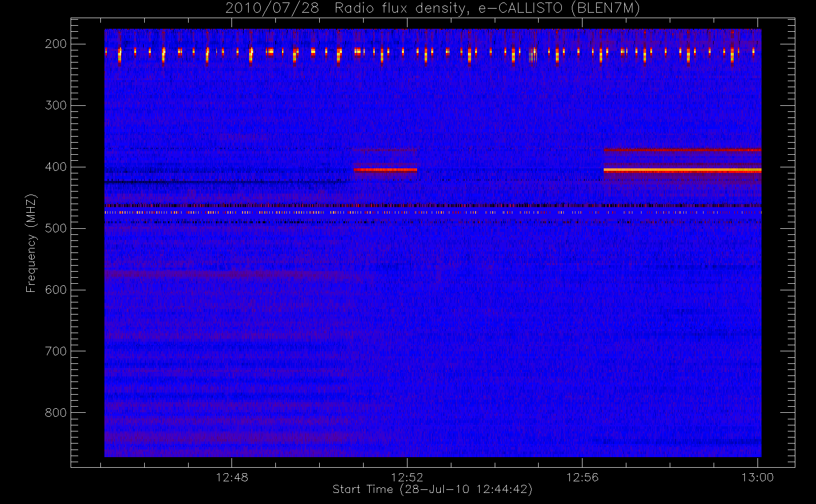Screen dimensions: 816x504
Task: Click the thin red band near 372 MHz after 12:56
Action: (682, 150)
